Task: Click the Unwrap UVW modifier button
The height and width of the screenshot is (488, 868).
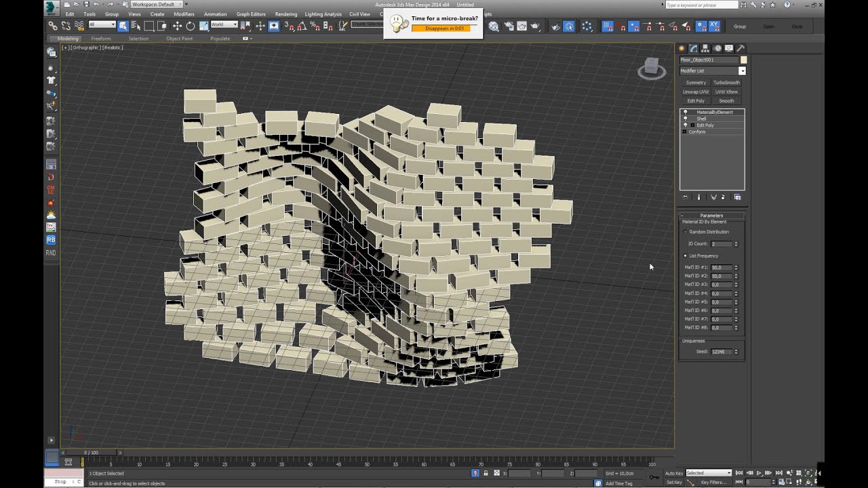Action: click(696, 91)
